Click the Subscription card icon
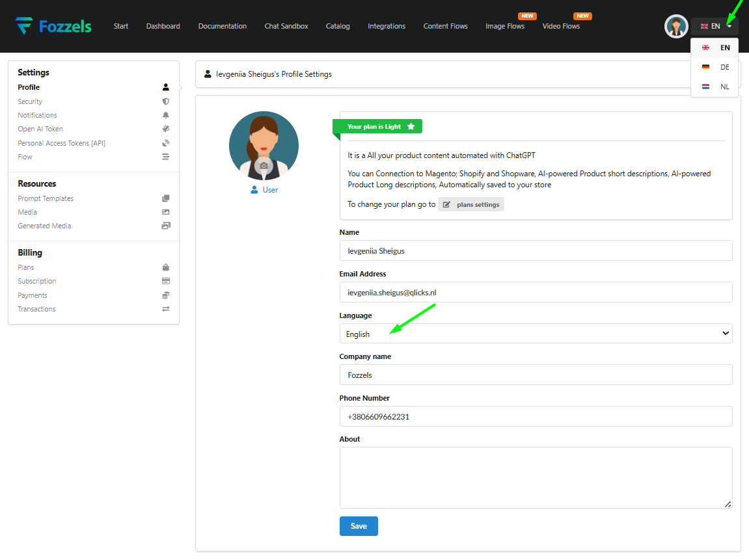The width and height of the screenshot is (749, 560). pos(166,280)
